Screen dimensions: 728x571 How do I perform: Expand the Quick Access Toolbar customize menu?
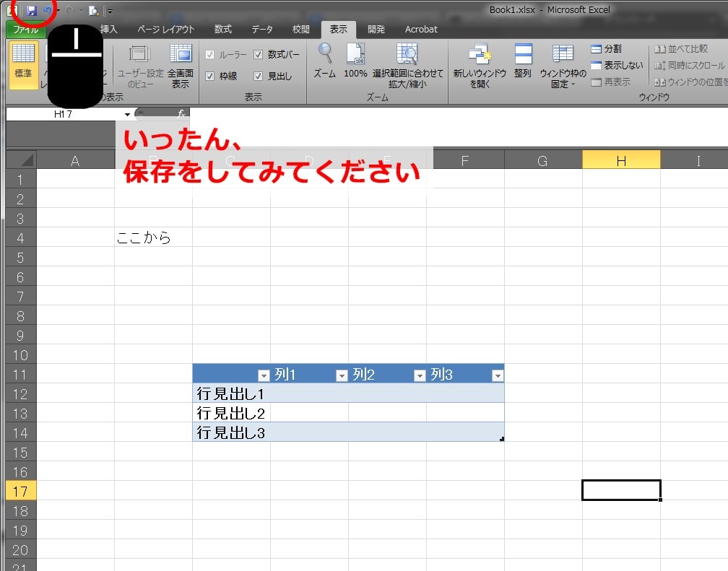click(x=110, y=10)
